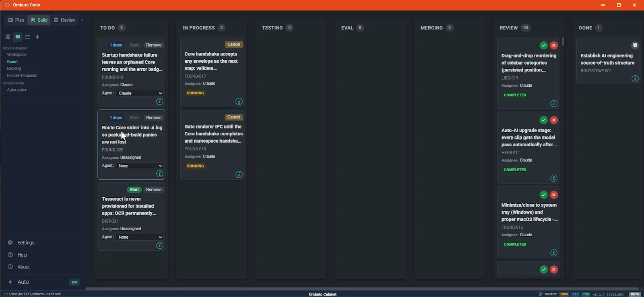Viewport: 644px width, 297px height.
Task: Open Backlog in the sidebar
Action: (x=14, y=69)
